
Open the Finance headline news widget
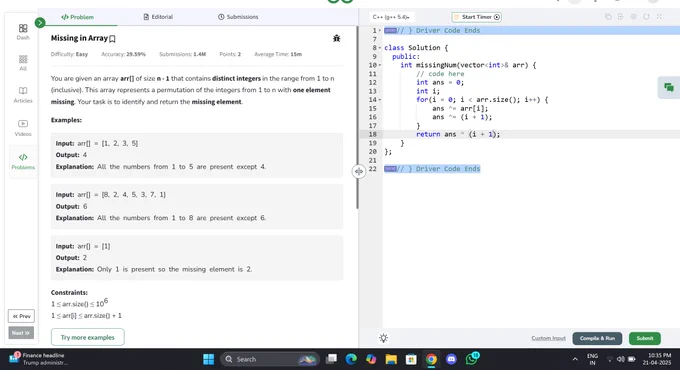[38, 359]
